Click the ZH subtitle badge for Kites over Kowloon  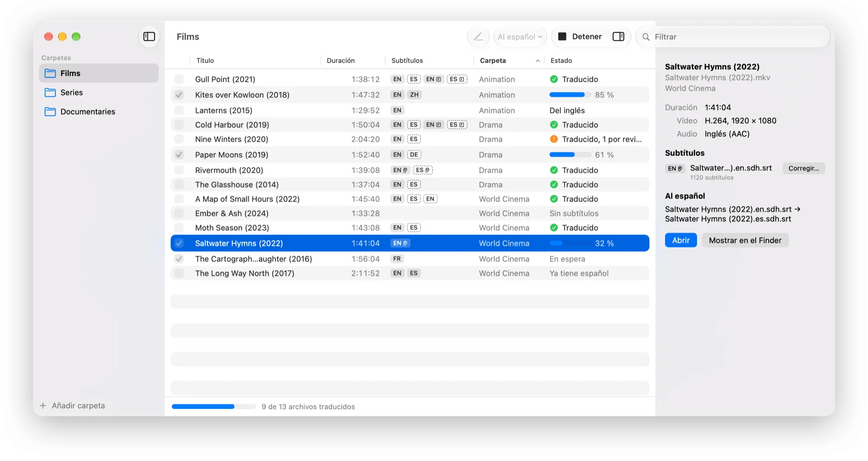[414, 95]
